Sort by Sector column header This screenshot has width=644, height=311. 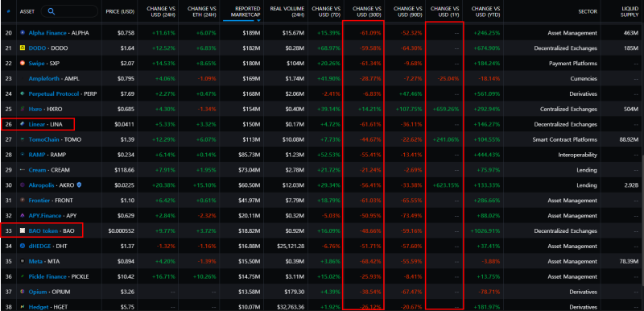click(588, 11)
